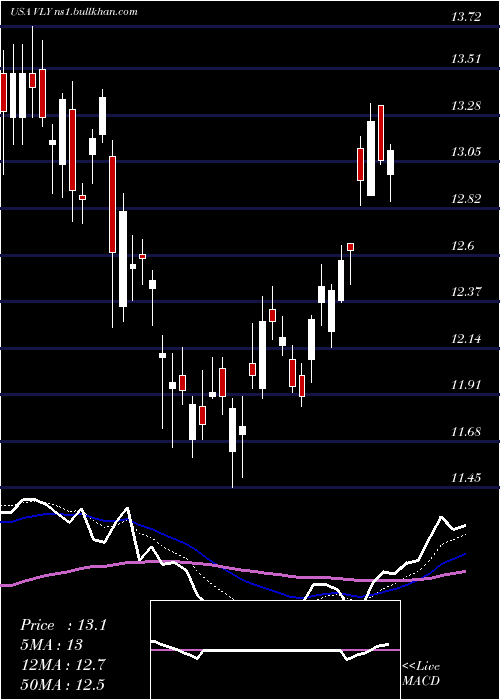Click the 5MA : 13 readout
500x700 pixels.
point(52,645)
